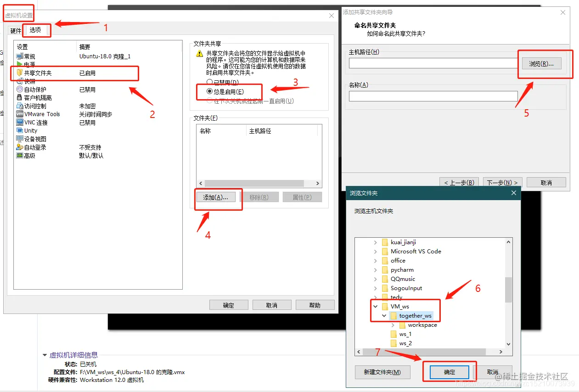Click 取消 in the shared folder wizard

(546, 182)
